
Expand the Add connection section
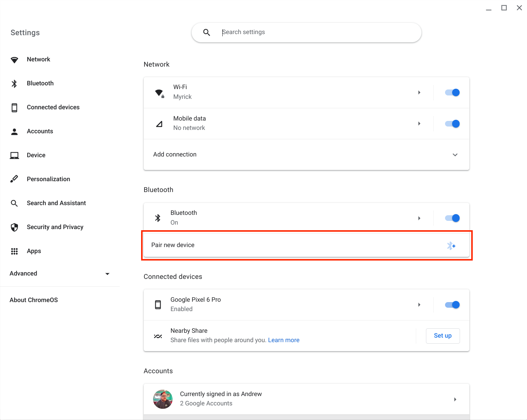tap(455, 155)
